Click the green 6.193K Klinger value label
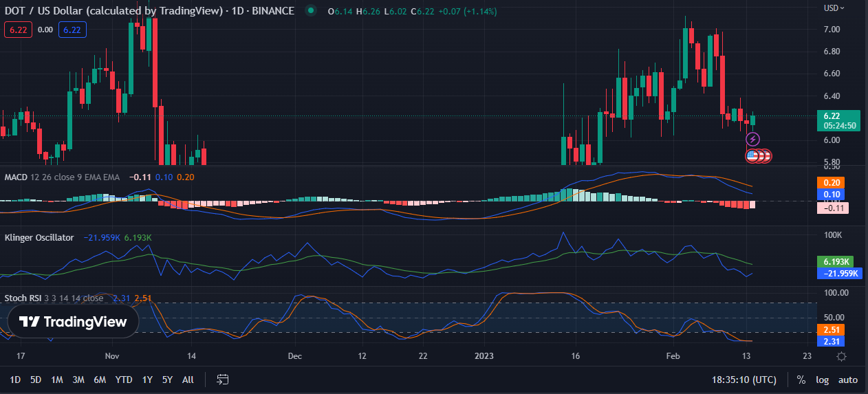Screen dimensions: 868x394 tap(836, 261)
